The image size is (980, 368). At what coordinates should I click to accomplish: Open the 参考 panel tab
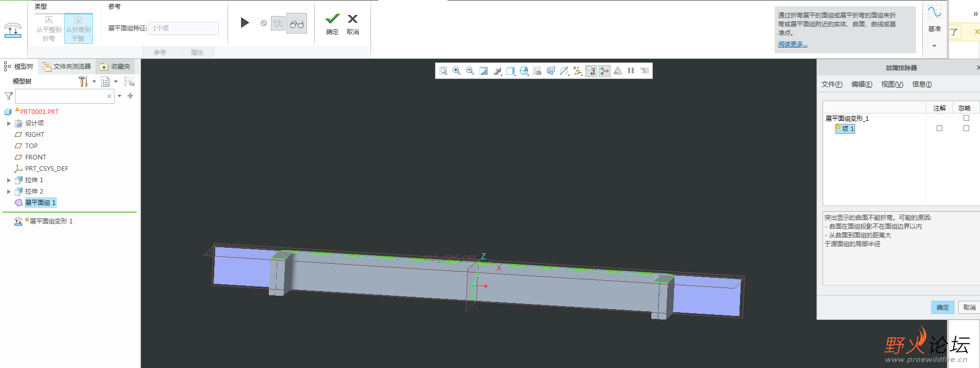160,52
